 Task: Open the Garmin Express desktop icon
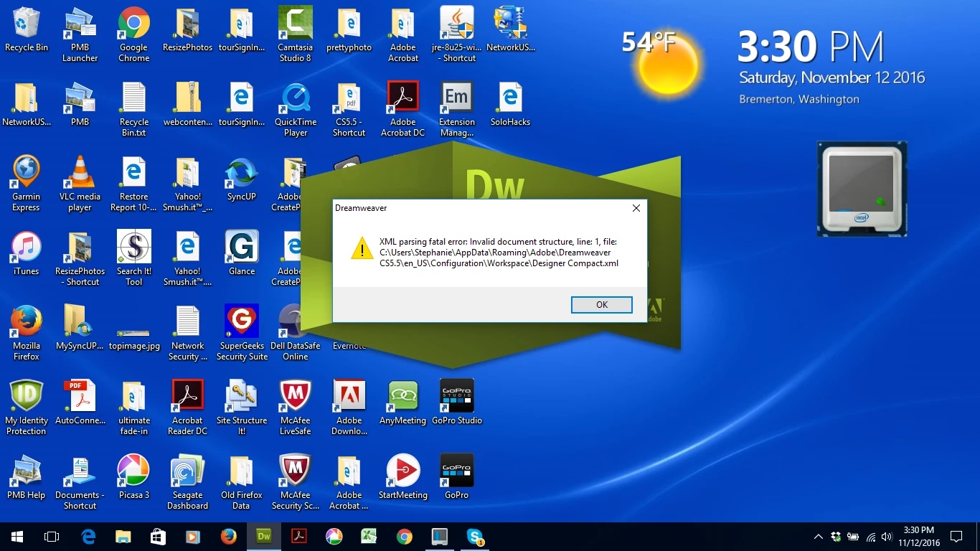27,184
